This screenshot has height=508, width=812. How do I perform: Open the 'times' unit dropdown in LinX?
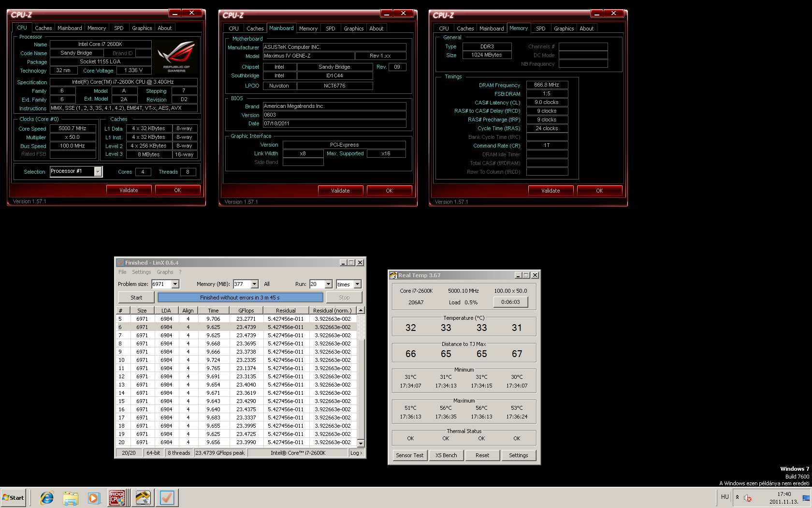pyautogui.click(x=358, y=284)
